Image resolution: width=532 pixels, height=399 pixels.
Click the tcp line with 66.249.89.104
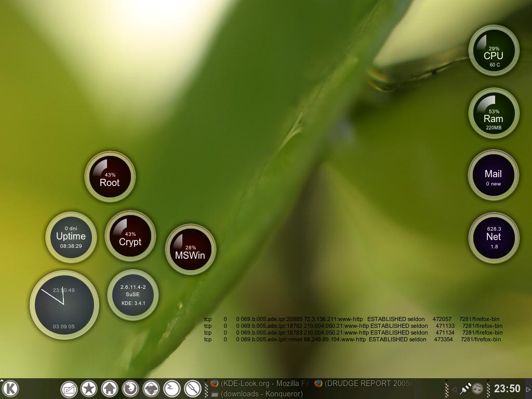[x=352, y=339]
